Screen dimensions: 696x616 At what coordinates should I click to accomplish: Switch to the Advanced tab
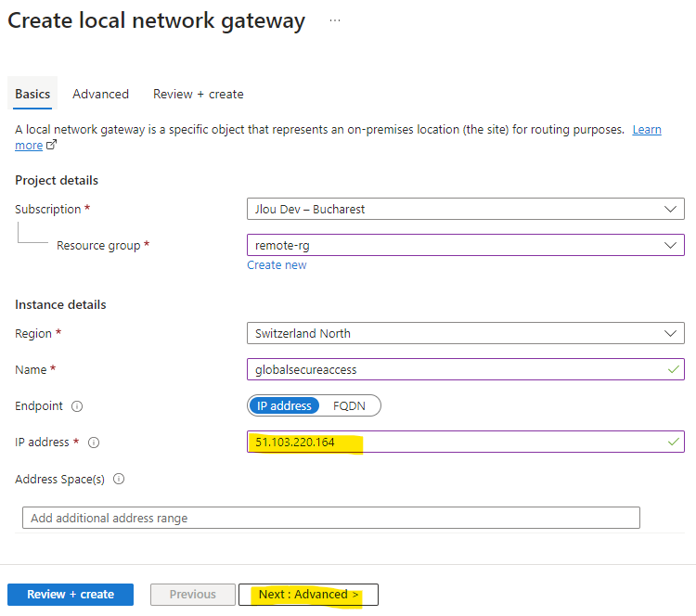[x=101, y=94]
